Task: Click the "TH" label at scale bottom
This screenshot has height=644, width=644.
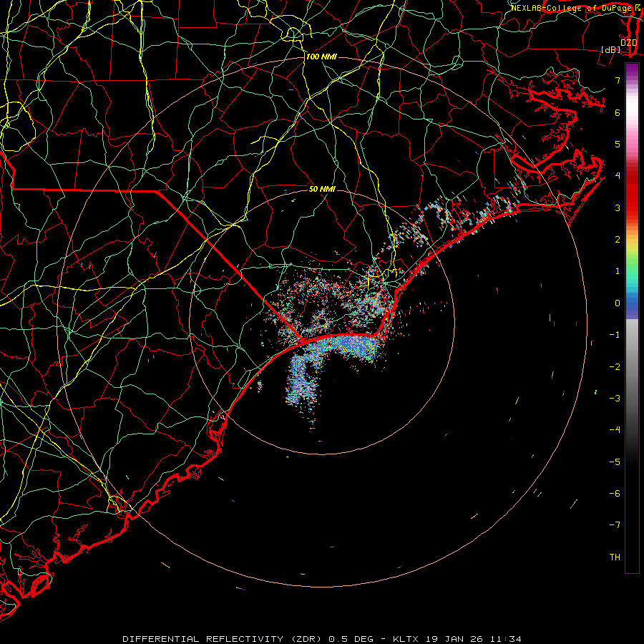Action: [x=615, y=557]
